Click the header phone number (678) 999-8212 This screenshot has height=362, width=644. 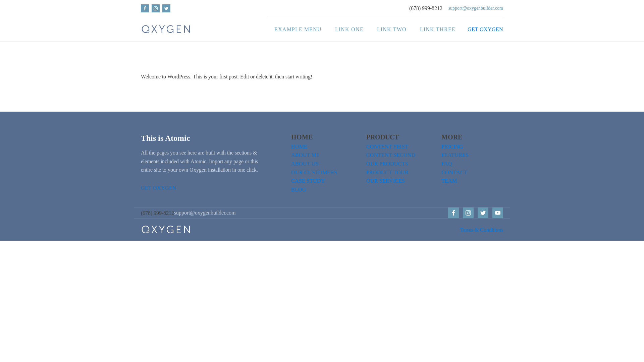pyautogui.click(x=426, y=8)
